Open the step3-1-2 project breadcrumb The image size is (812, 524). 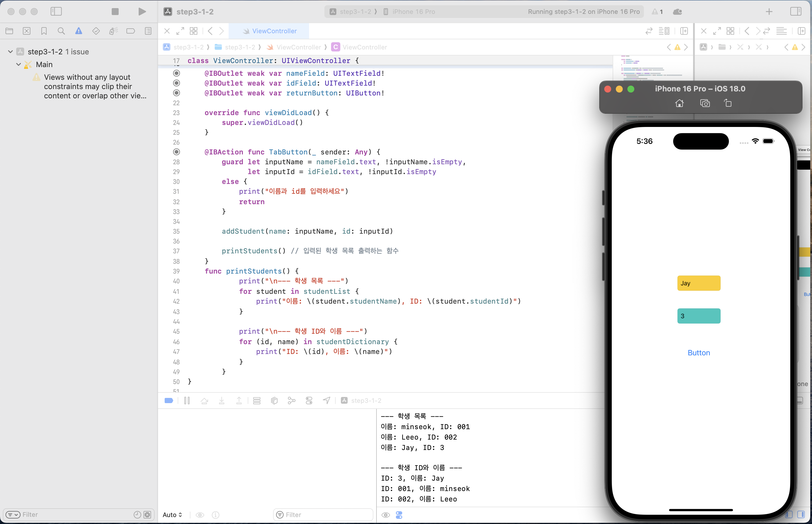(x=184, y=47)
